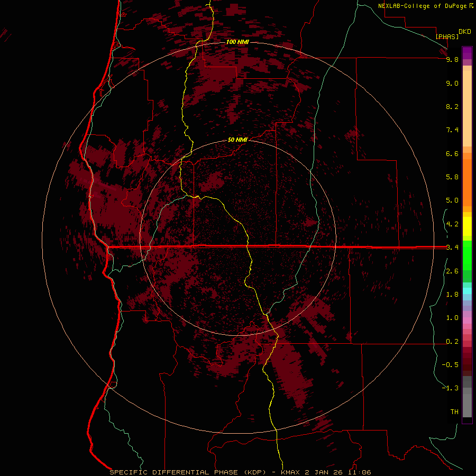
Task: Click the 2 JAN 26 date text
Action: 324,472
